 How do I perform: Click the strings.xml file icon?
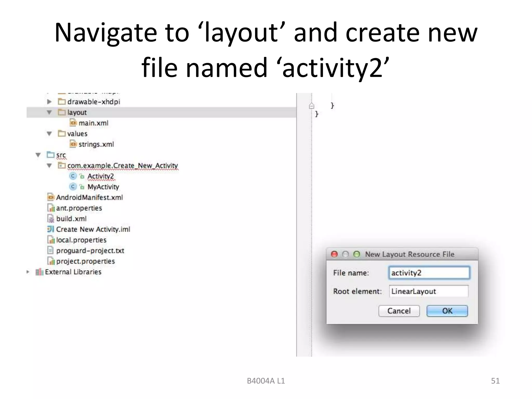coord(73,144)
